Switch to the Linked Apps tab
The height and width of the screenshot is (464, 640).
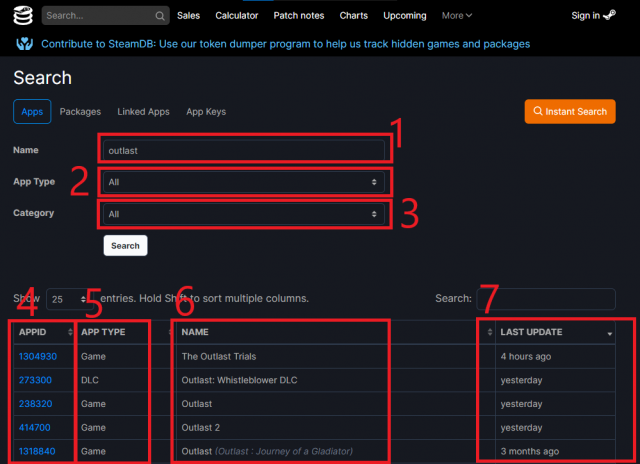[x=144, y=112]
